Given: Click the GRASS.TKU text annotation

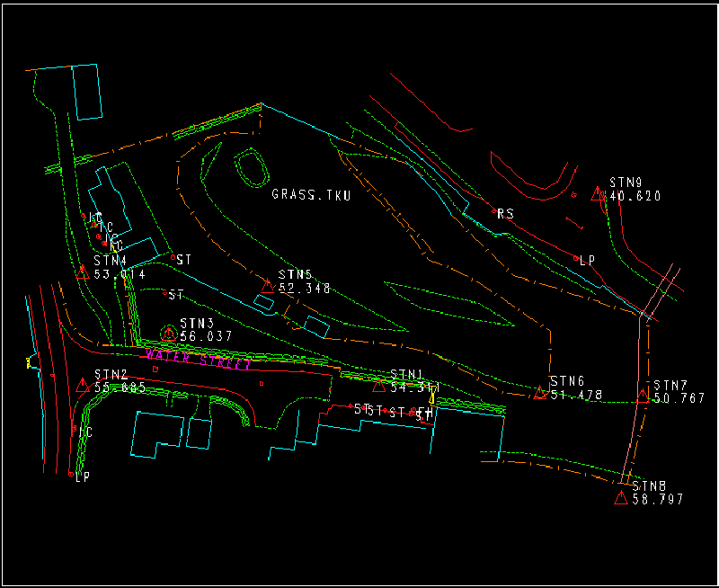Looking at the screenshot, I should [311, 194].
